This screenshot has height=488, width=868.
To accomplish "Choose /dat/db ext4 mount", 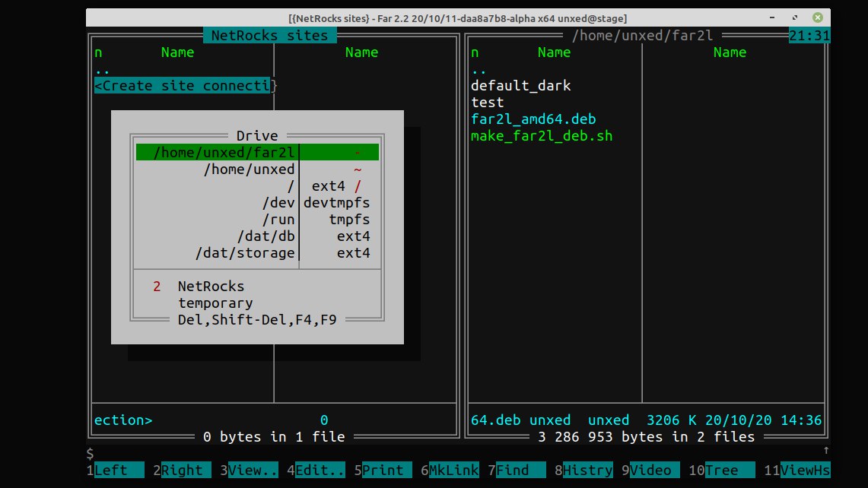I will (x=257, y=236).
